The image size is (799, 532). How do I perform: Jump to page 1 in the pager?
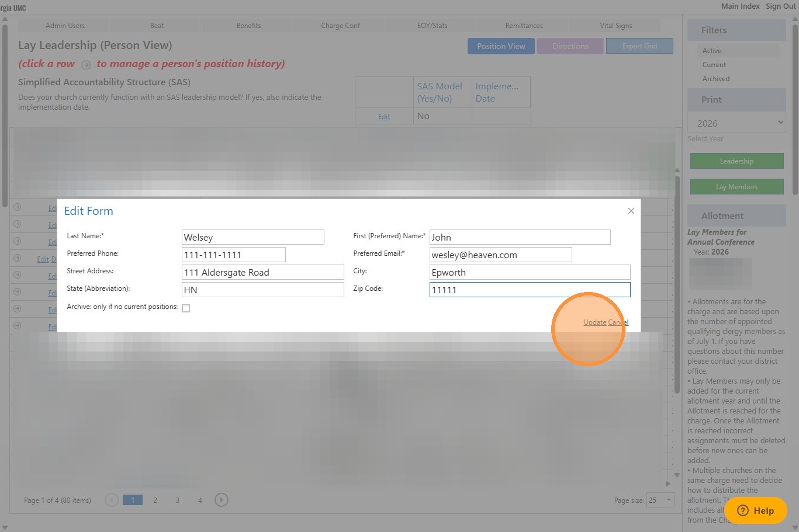133,500
